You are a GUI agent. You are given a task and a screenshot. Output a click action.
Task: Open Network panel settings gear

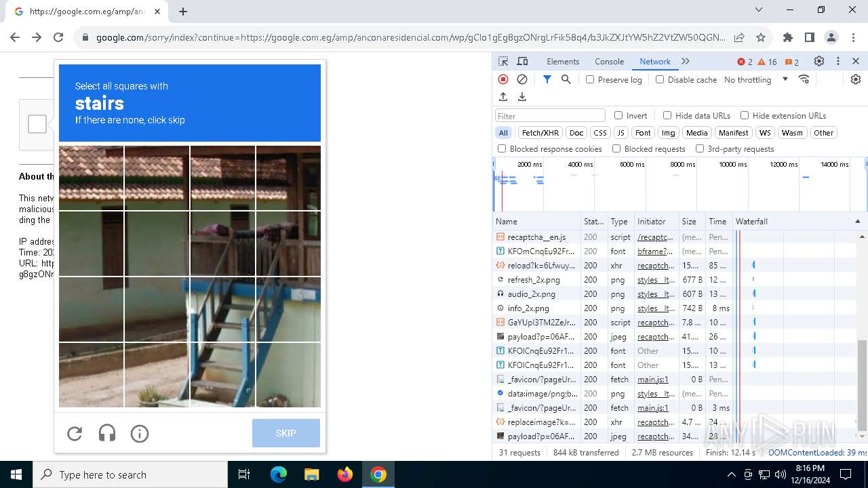tap(856, 79)
